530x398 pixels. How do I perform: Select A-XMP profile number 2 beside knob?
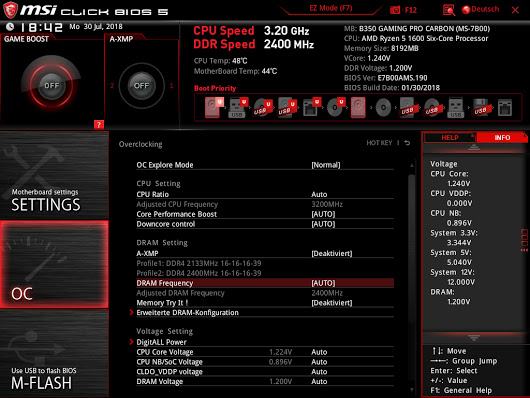(x=112, y=86)
